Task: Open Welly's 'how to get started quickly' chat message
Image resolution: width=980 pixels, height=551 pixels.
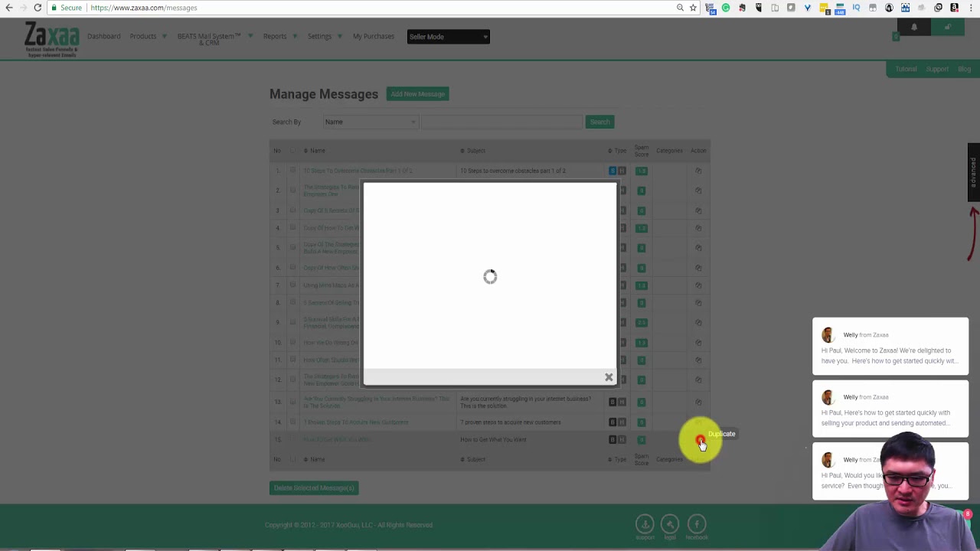Action: click(890, 409)
